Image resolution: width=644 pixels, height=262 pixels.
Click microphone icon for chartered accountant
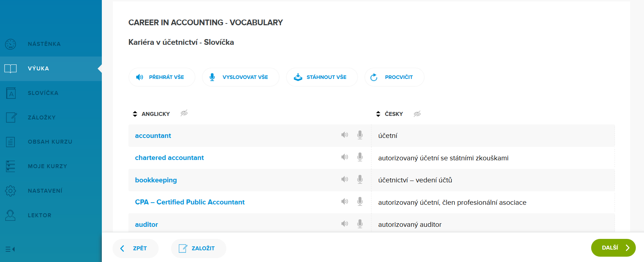pyautogui.click(x=360, y=157)
